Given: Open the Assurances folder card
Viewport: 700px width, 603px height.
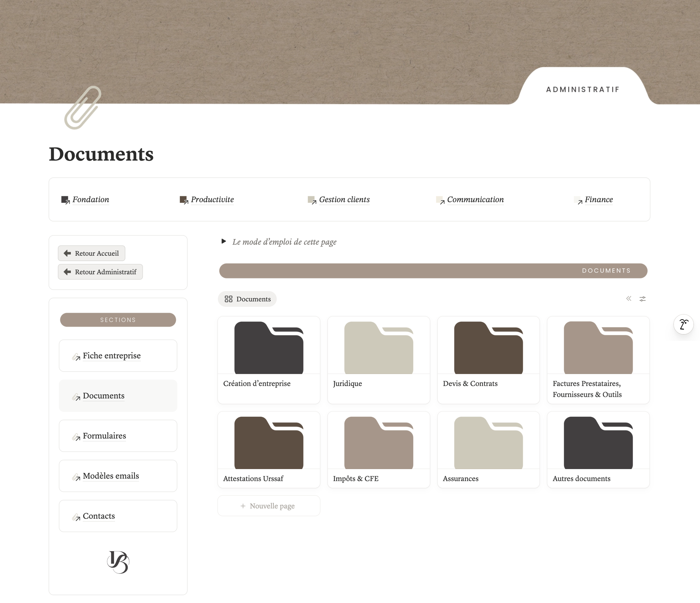Looking at the screenshot, I should (489, 449).
